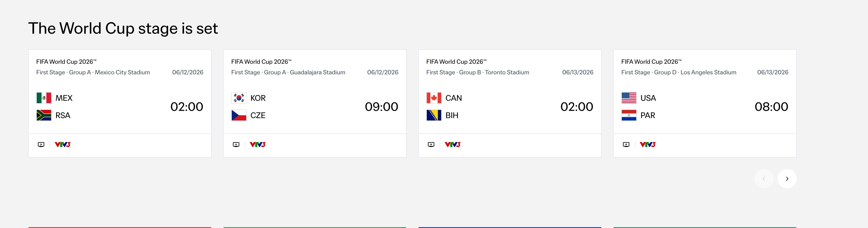This screenshot has width=868, height=228.
Task: Click First Stage Group D Los Angeles Stadium text
Action: tap(678, 72)
